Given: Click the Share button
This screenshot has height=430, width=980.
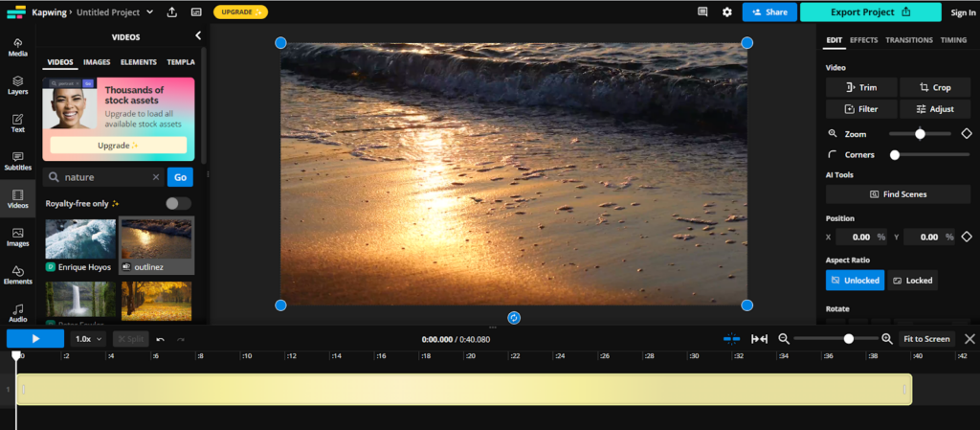Looking at the screenshot, I should 769,11.
